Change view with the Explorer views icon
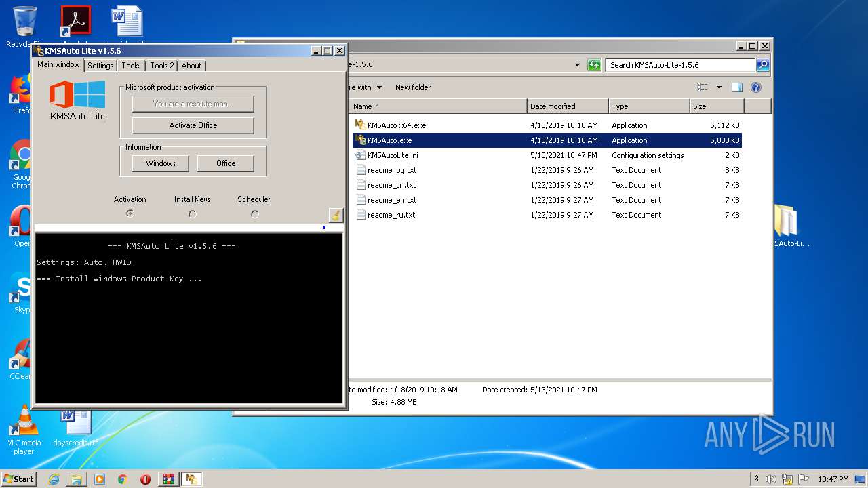 click(x=703, y=87)
